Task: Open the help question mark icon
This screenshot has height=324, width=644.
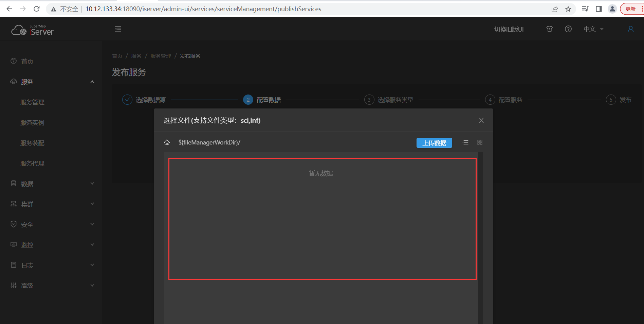Action: (x=568, y=29)
